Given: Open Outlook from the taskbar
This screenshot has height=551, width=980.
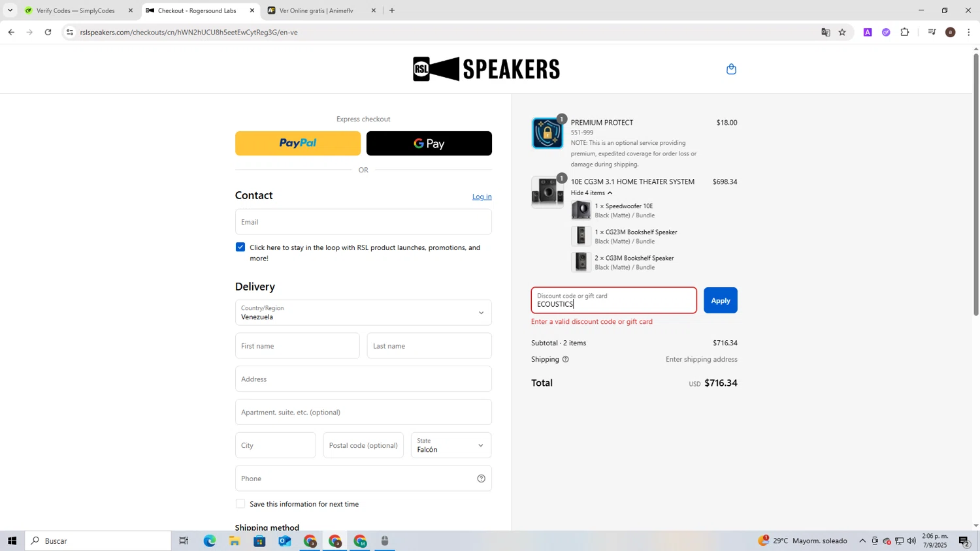Looking at the screenshot, I should pyautogui.click(x=285, y=541).
